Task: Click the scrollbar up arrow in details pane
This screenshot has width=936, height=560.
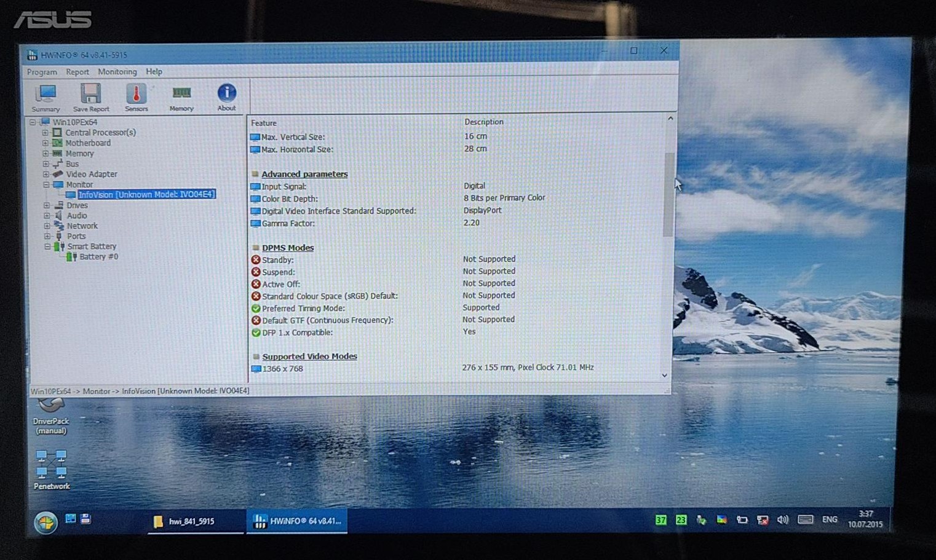Action: tap(670, 118)
